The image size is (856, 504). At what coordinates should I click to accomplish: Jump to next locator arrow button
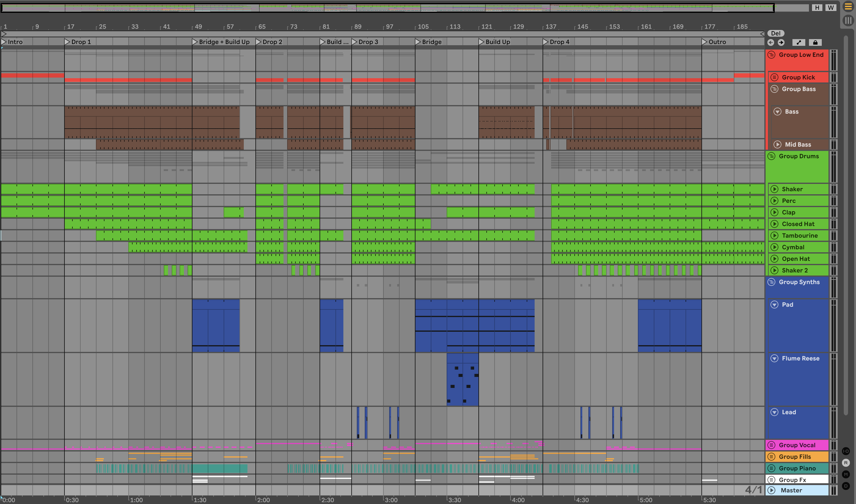click(781, 42)
